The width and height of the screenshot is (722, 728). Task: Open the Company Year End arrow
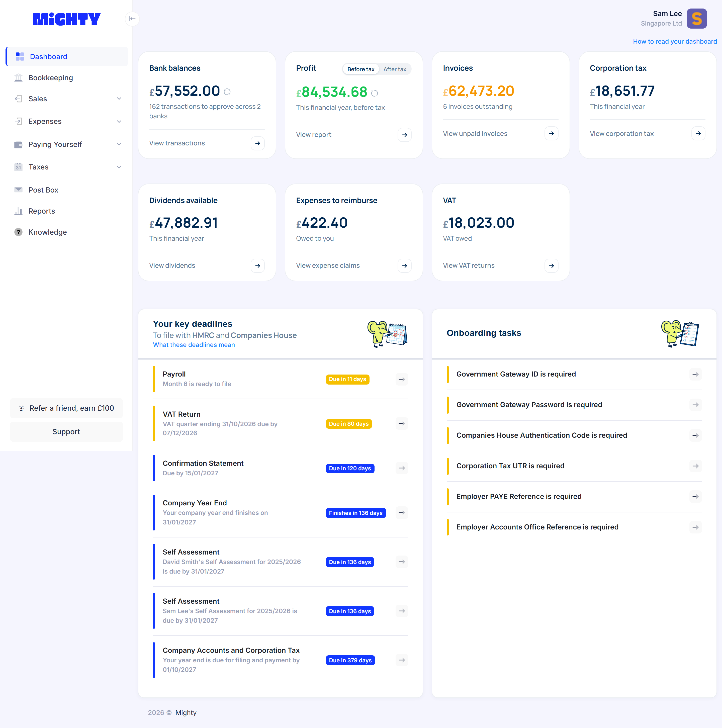click(x=402, y=512)
